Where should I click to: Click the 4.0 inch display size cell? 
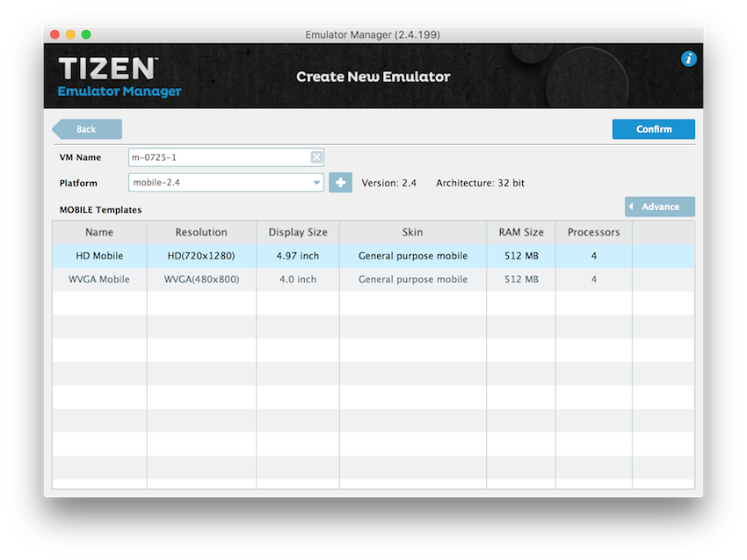point(298,280)
